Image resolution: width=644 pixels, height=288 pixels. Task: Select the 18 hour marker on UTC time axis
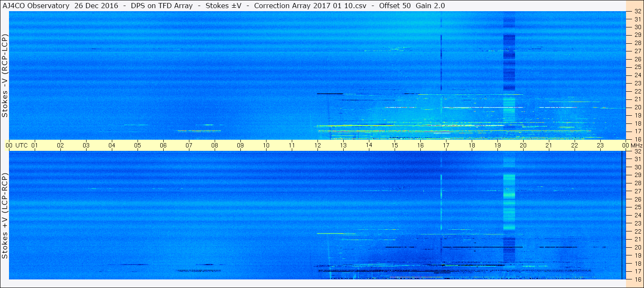[x=472, y=146]
